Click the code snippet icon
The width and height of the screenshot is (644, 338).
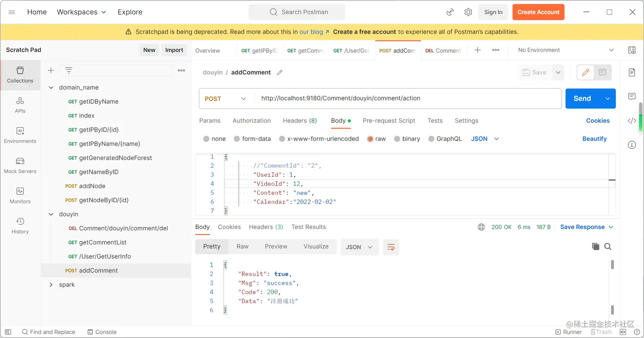tap(632, 121)
